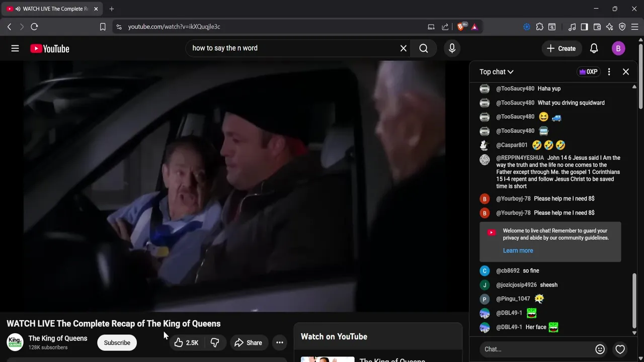Click the @TooSaucy480 'Haha yup' message
644x362 pixels.
(549, 88)
